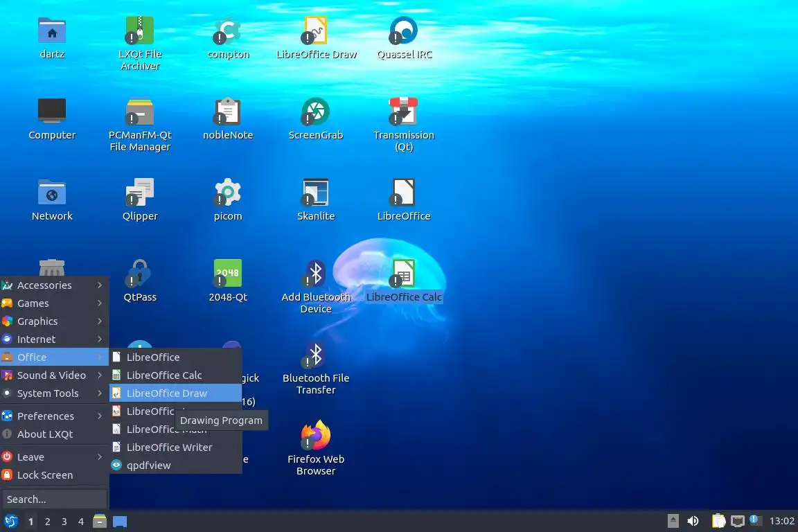Select the LibreOffice Draw desktop shortcut
The height and width of the screenshot is (532, 798).
(x=316, y=30)
